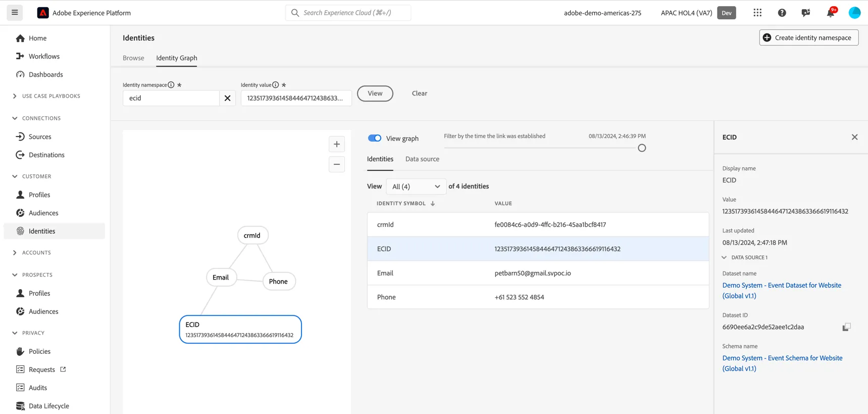Close the ECID details panel
The image size is (868, 414).
854,137
